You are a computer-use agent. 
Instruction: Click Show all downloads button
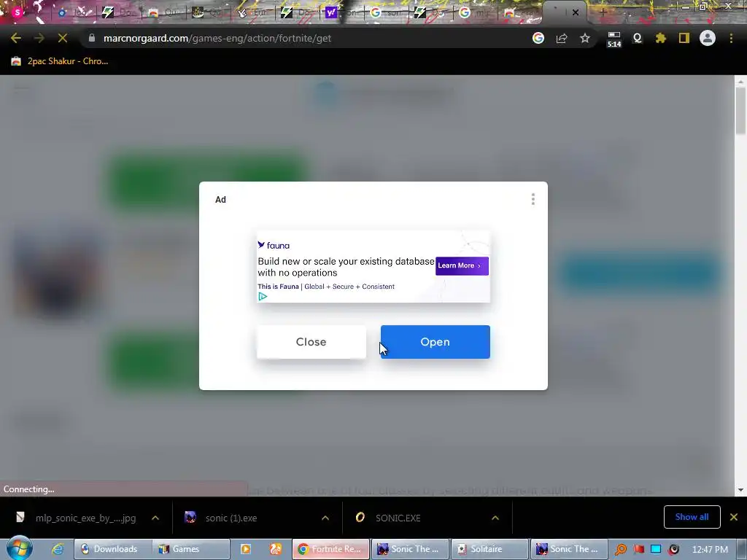(x=692, y=517)
